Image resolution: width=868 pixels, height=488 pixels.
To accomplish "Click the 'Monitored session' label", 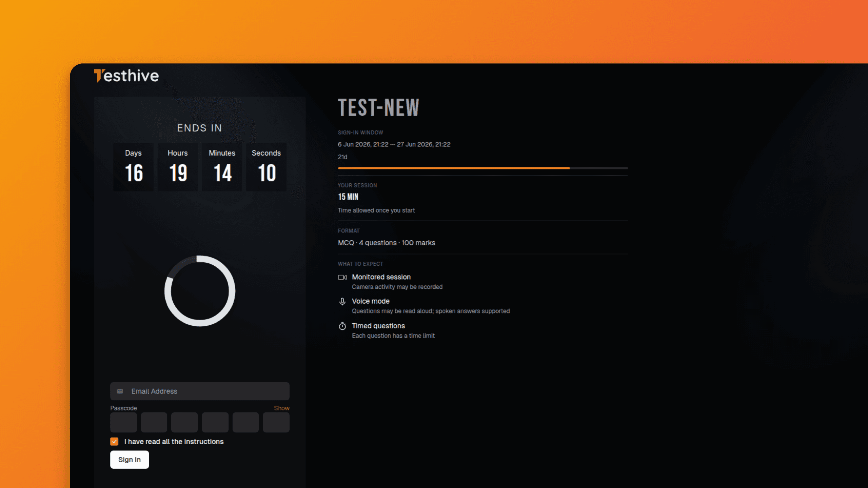I will point(381,277).
